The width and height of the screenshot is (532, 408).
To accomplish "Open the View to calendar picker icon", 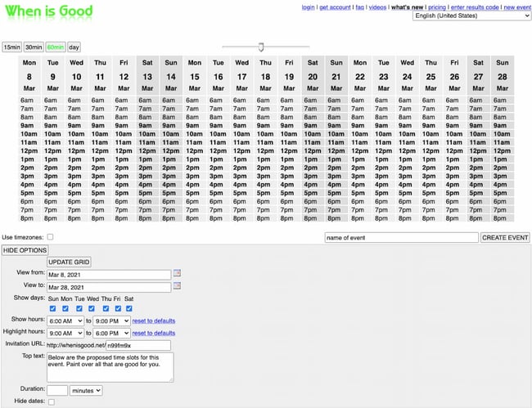I will (x=177, y=287).
